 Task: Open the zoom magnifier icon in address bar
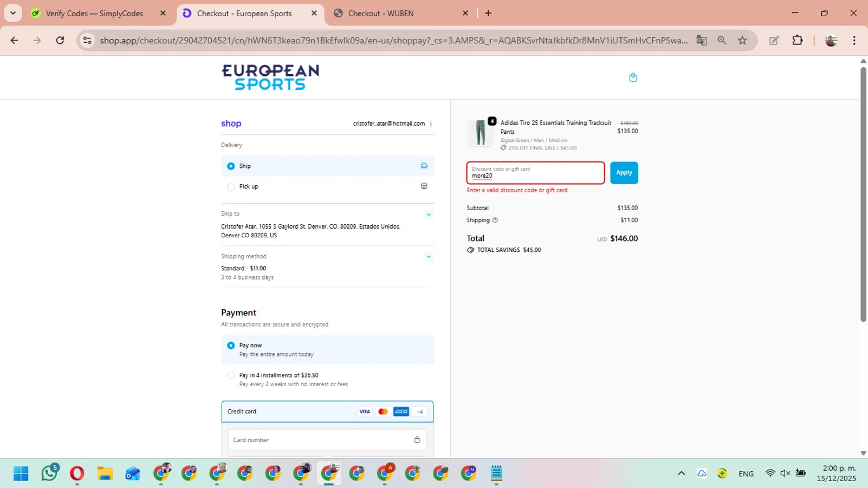722,40
